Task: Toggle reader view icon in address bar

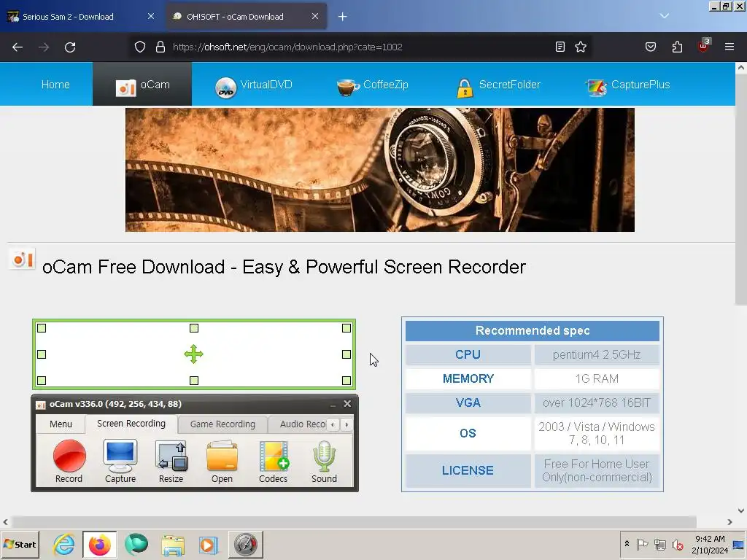Action: 560,47
